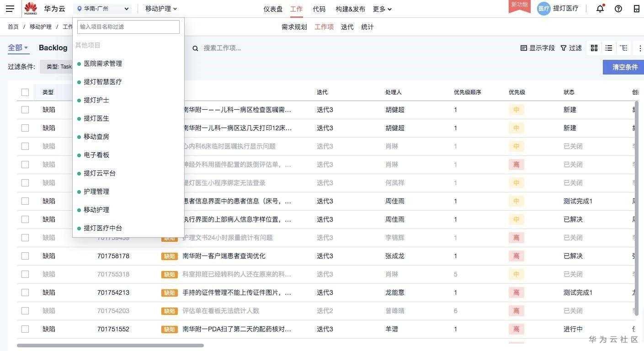Image resolution: width=644 pixels, height=351 pixels.
Task: Go to the 迭代 tab
Action: 347,27
